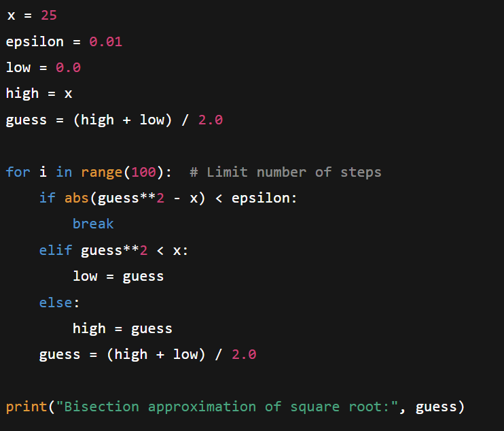Click the value 0.01 on the epsilon line
Image resolution: width=504 pixels, height=431 pixels.
pyautogui.click(x=106, y=41)
